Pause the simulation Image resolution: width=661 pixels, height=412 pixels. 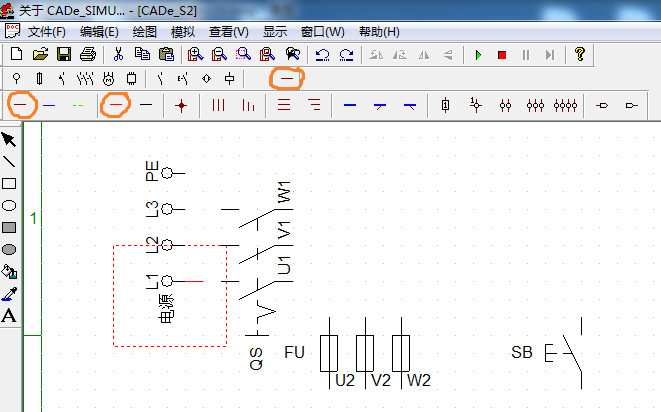526,55
